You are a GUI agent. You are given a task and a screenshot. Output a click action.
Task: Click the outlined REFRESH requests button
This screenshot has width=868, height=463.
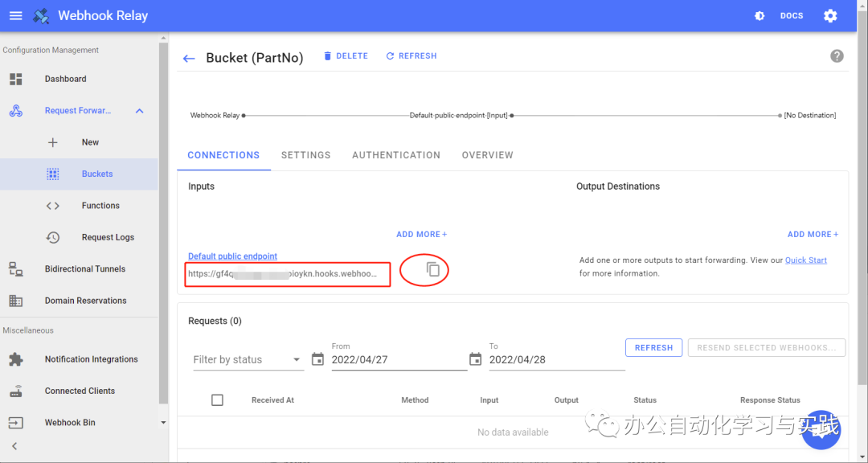653,348
